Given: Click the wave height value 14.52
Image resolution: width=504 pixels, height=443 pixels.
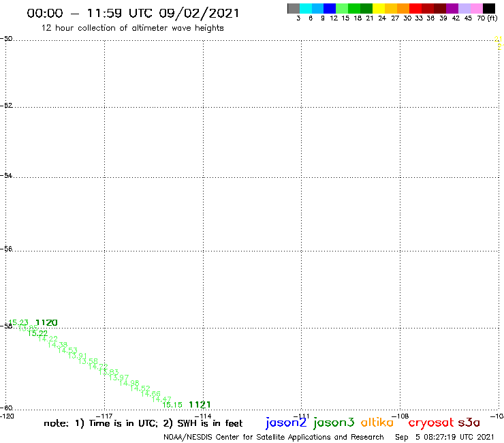Looking at the screenshot, I should 140,388.
